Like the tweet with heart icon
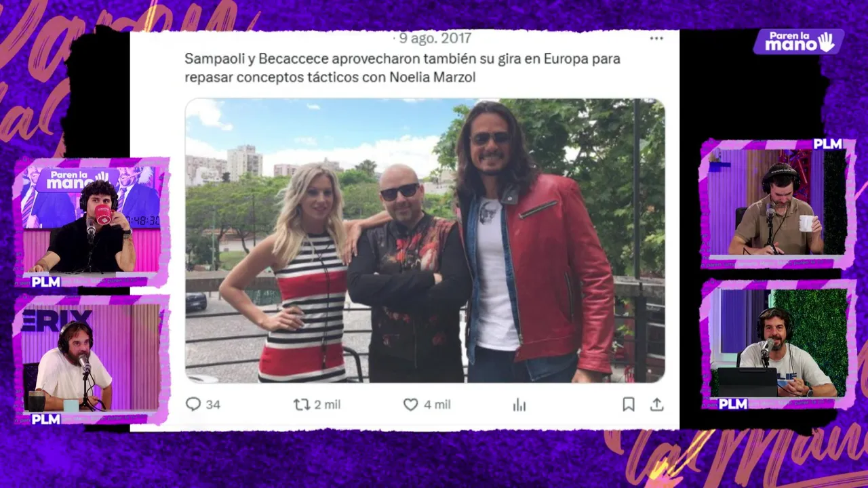The width and height of the screenshot is (868, 488). point(411,405)
